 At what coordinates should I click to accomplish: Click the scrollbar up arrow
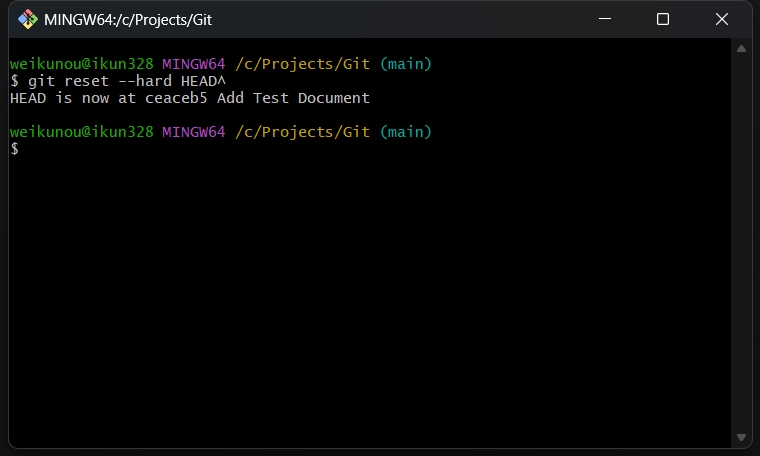(x=741, y=48)
